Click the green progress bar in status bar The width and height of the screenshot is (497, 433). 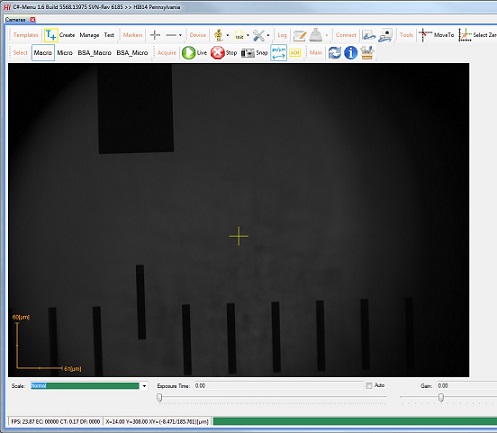(x=355, y=422)
